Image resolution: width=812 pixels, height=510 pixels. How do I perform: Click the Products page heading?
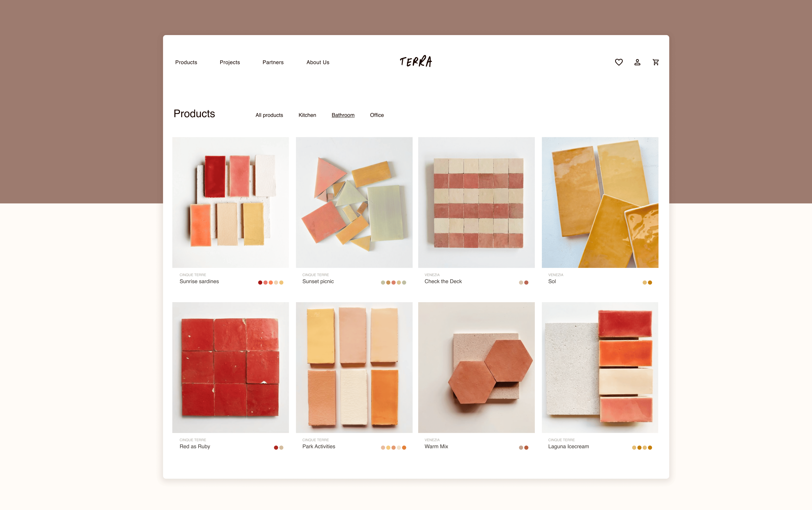click(194, 114)
